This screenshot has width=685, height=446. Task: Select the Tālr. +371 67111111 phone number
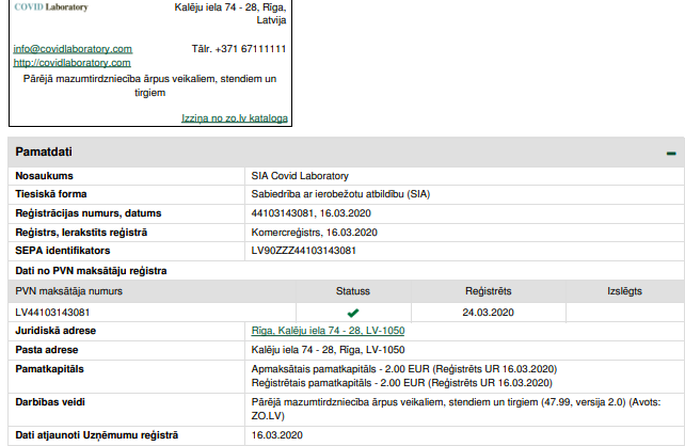click(239, 49)
